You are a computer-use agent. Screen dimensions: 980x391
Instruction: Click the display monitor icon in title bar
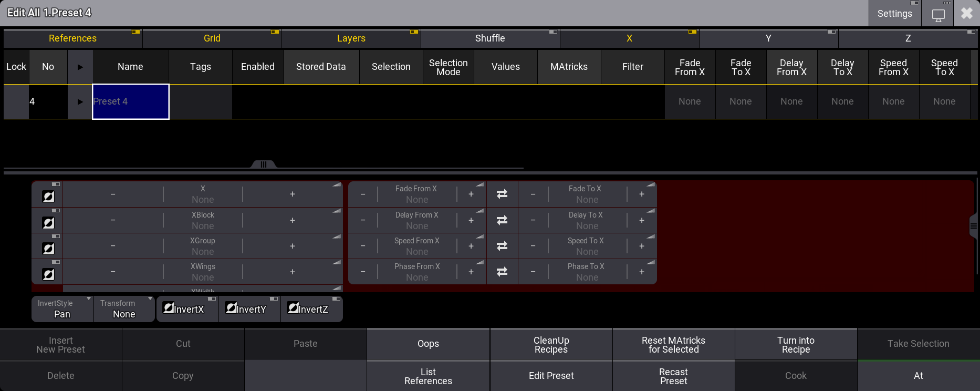click(938, 14)
